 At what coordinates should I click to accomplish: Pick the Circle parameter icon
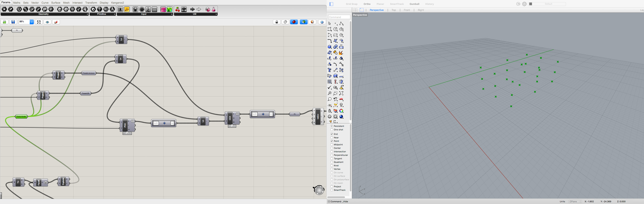[x=19, y=9]
